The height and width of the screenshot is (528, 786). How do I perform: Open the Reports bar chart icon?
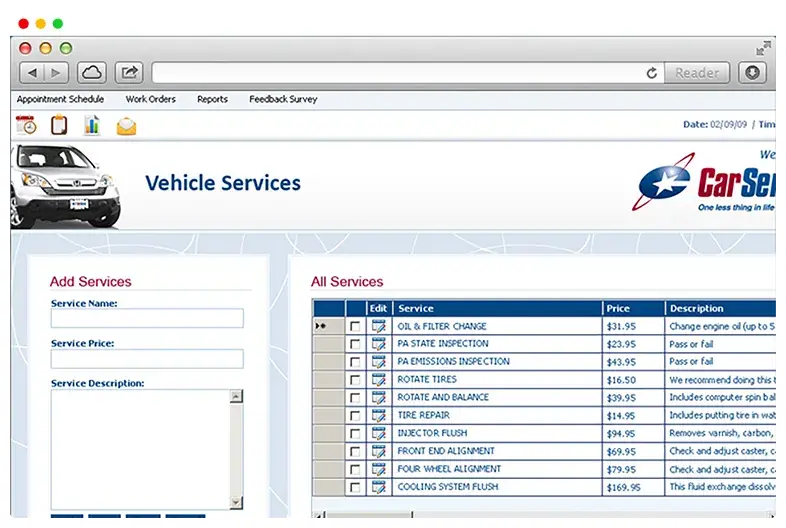click(x=92, y=125)
